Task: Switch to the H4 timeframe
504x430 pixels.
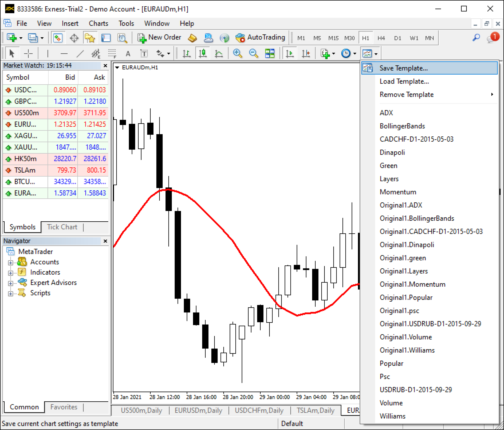Action: (x=381, y=38)
